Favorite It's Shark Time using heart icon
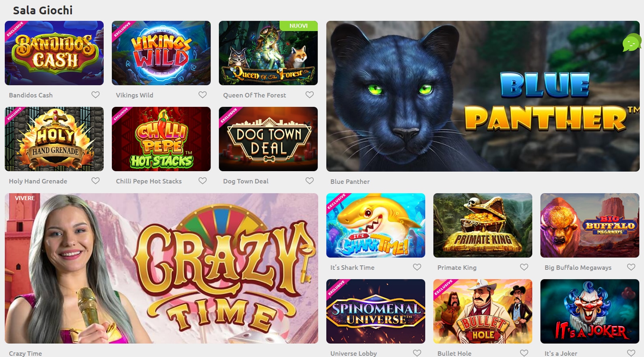This screenshot has height=357, width=644. (417, 267)
